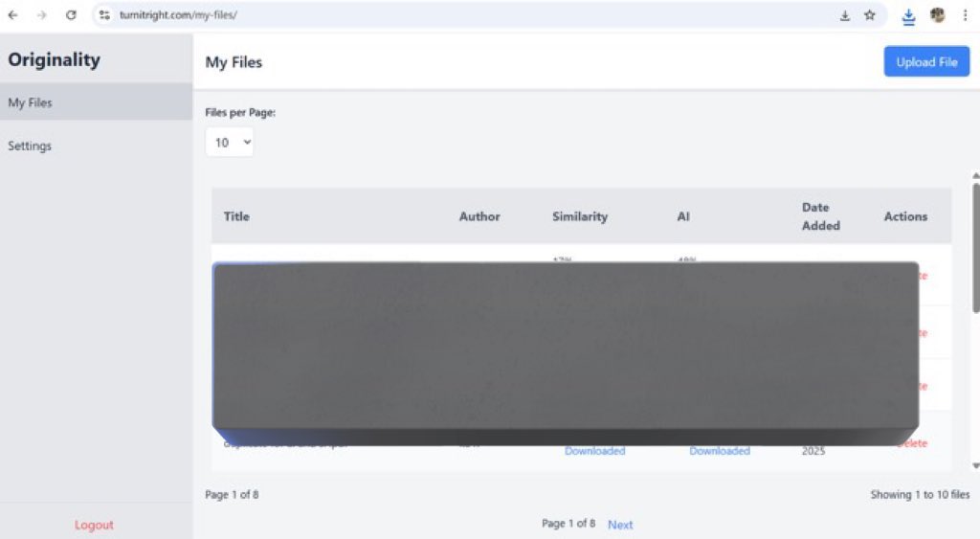Click the Title column header
This screenshot has height=539, width=980.
coord(236,216)
